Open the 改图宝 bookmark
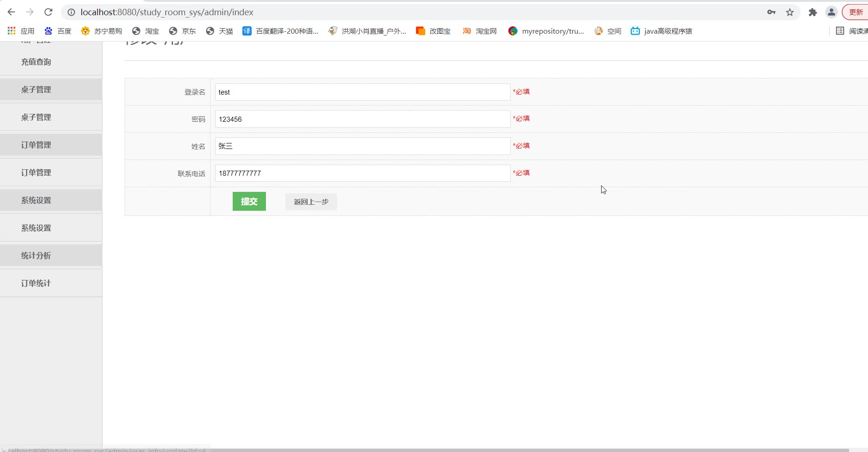868x452 pixels. point(434,31)
